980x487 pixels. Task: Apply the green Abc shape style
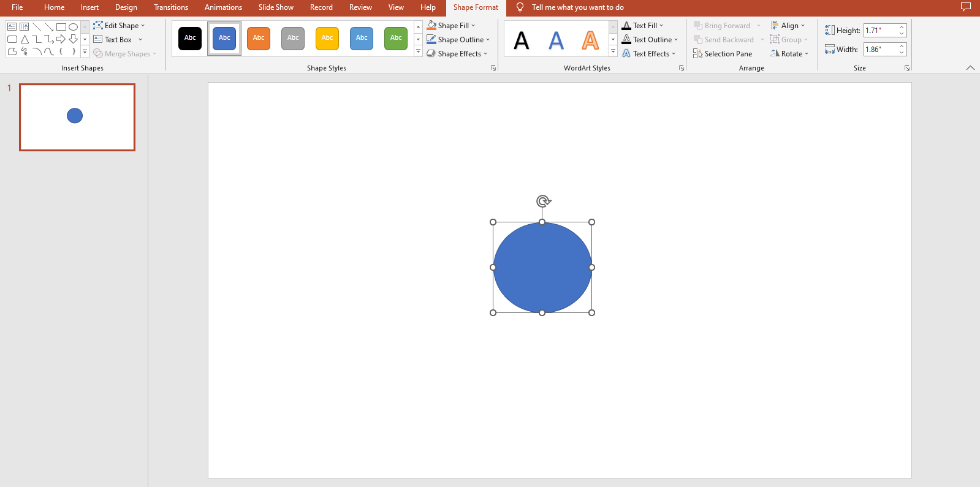pyautogui.click(x=396, y=39)
